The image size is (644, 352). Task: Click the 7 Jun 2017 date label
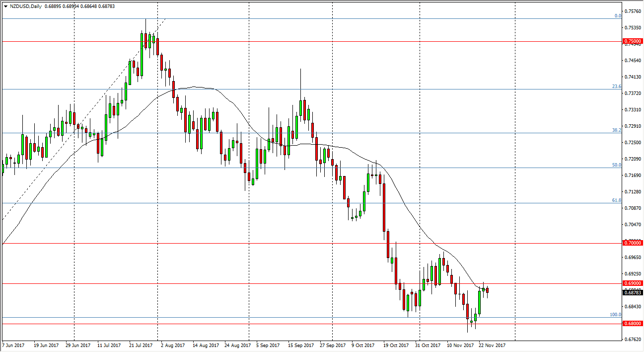click(x=13, y=345)
